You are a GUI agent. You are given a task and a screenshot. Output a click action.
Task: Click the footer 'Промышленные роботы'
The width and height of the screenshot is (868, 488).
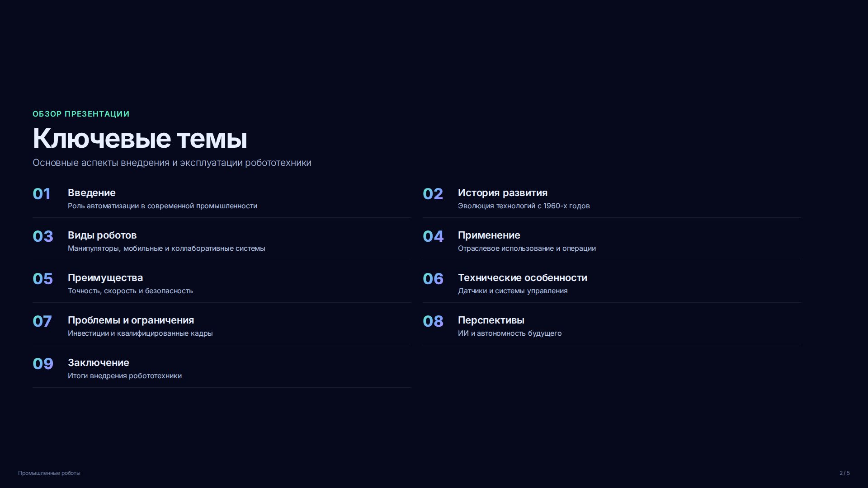click(49, 473)
